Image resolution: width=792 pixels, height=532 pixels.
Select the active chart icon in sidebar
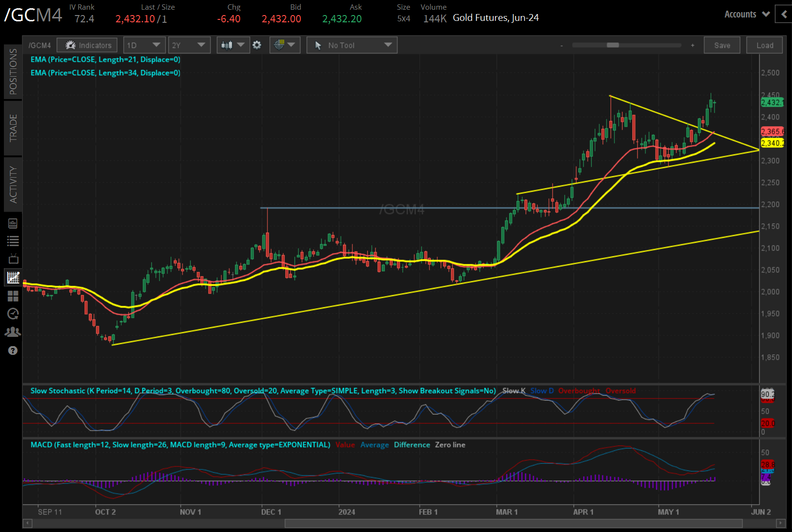coord(13,277)
